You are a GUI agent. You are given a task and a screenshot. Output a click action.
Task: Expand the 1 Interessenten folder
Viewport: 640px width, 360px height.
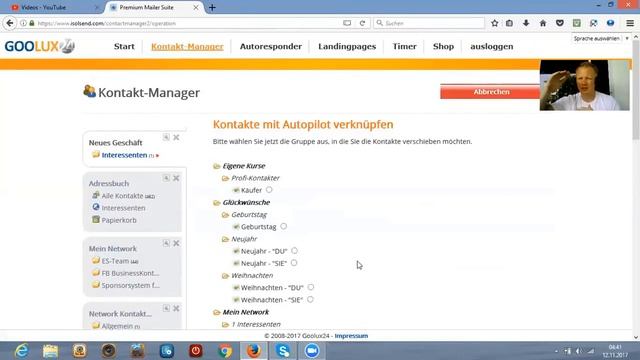225,324
